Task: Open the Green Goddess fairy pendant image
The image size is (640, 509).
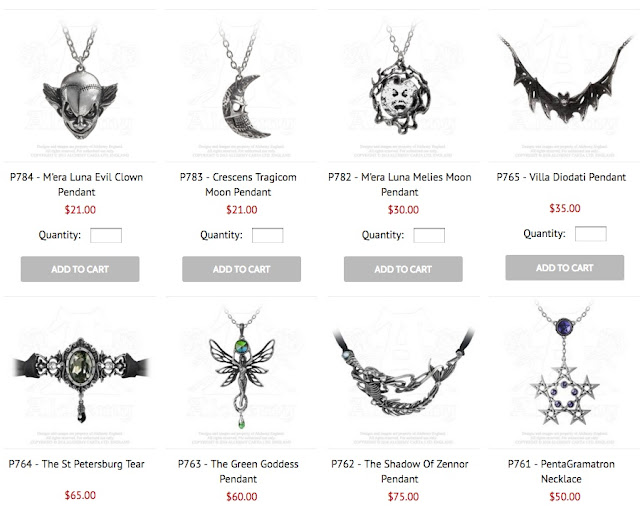Action: (x=242, y=373)
